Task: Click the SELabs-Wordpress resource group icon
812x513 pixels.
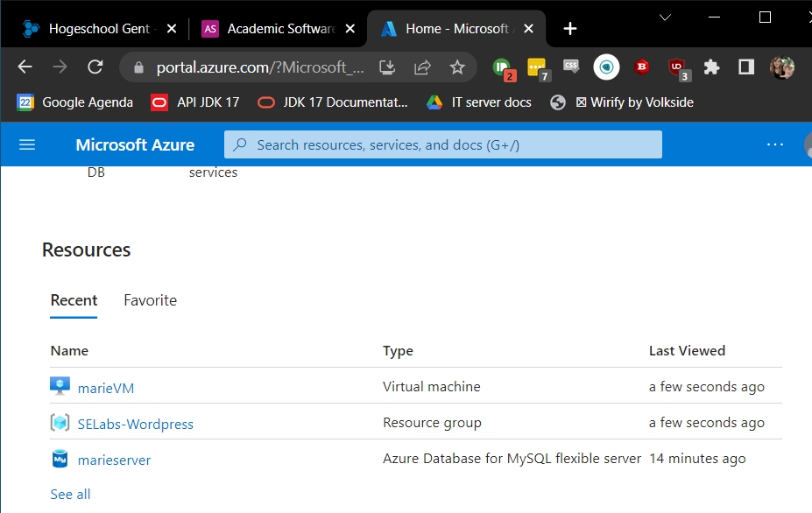Action: (x=60, y=424)
